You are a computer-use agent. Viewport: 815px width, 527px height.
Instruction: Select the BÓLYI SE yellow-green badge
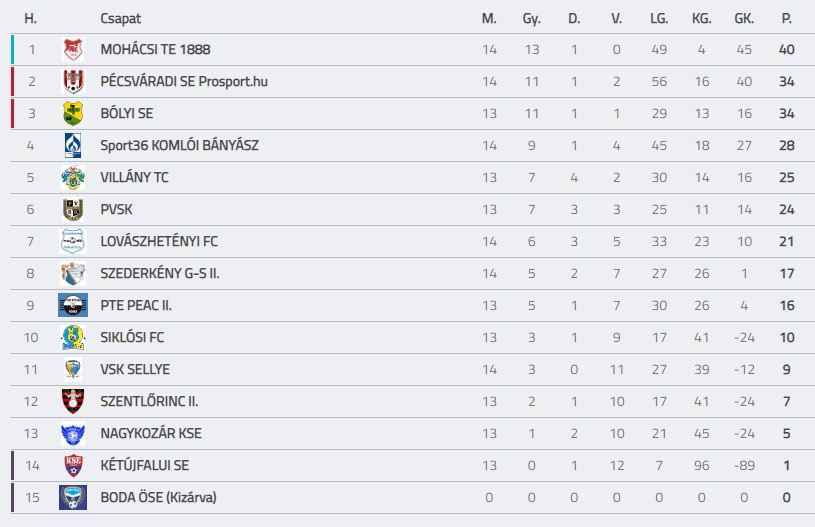pos(73,113)
